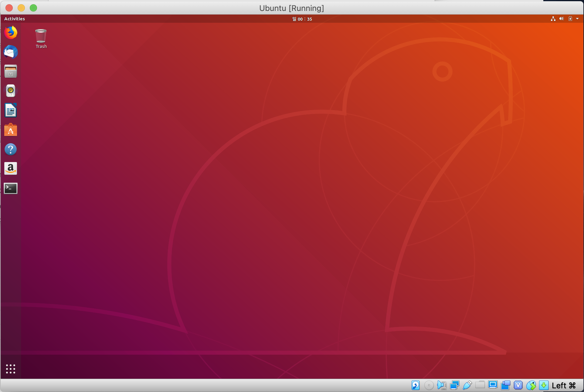
Task: Open the Amazon launcher icon
Action: pos(11,168)
